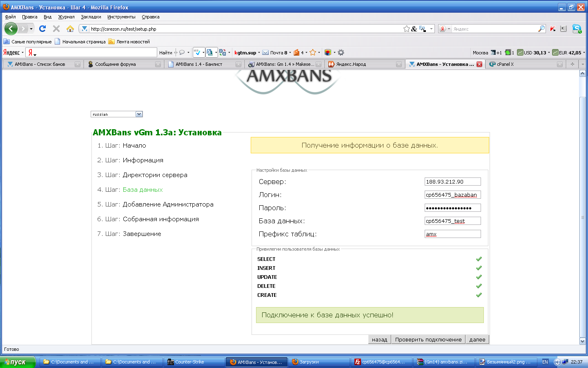The image size is (588, 368).
Task: Go back with the green Back arrow
Action: 11,29
